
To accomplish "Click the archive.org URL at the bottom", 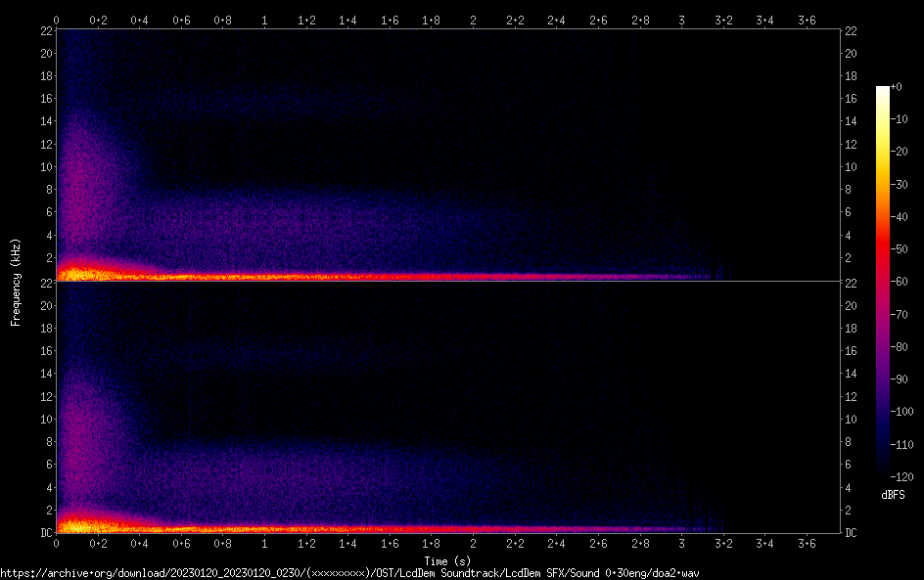I will 349,573.
